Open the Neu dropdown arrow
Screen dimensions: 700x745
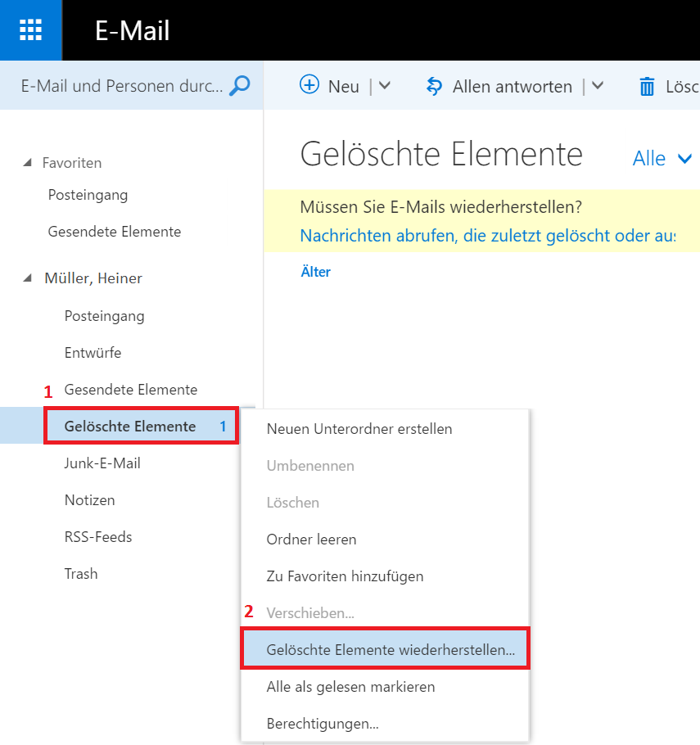[x=385, y=86]
